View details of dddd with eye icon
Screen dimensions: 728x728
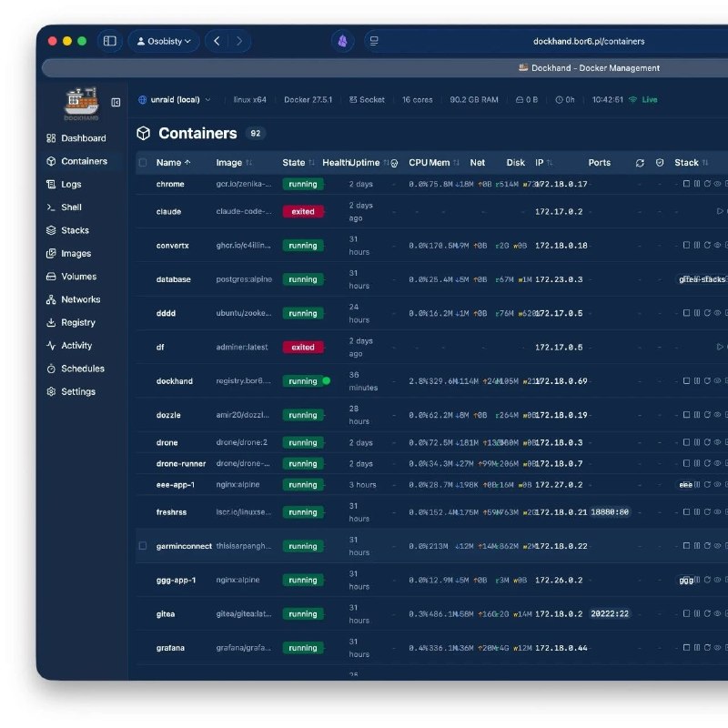point(717,313)
